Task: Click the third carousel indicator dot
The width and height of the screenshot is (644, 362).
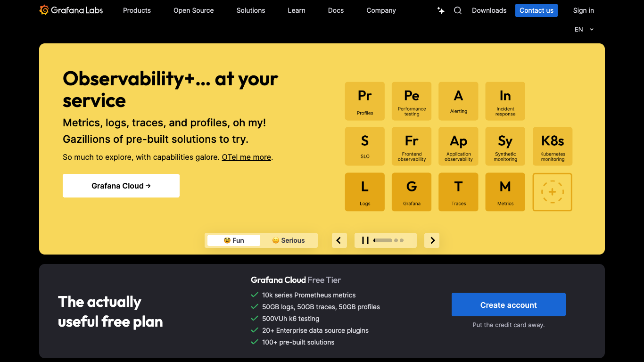Action: 402,240
